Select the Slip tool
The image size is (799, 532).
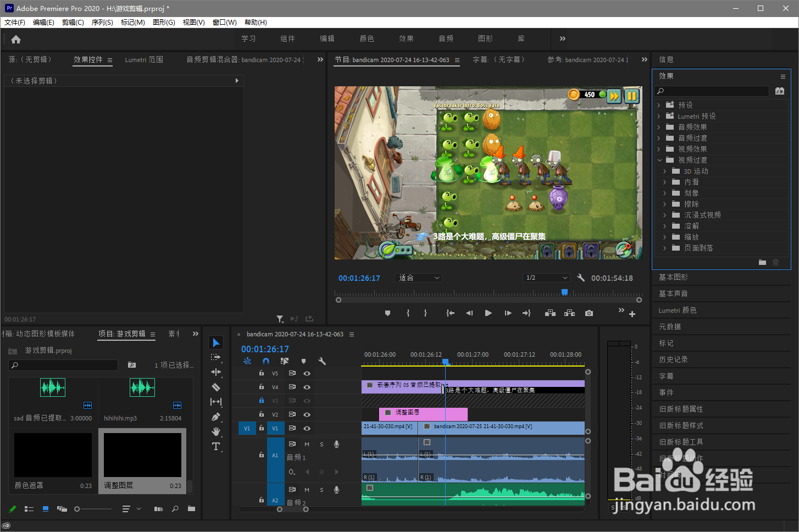tap(216, 402)
